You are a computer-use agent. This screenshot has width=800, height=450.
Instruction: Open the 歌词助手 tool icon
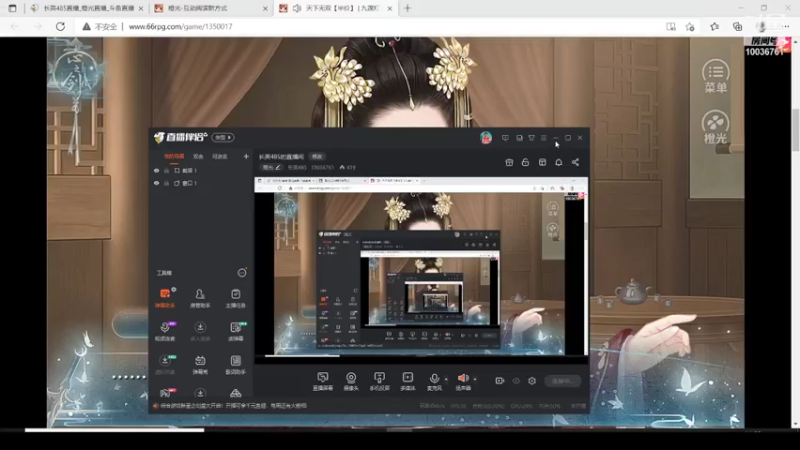[x=235, y=364]
